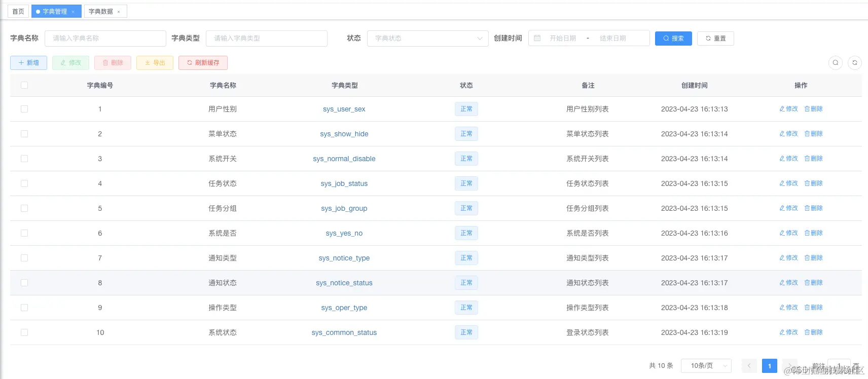Open the sys_notice_type link
The height and width of the screenshot is (379, 868).
click(344, 258)
